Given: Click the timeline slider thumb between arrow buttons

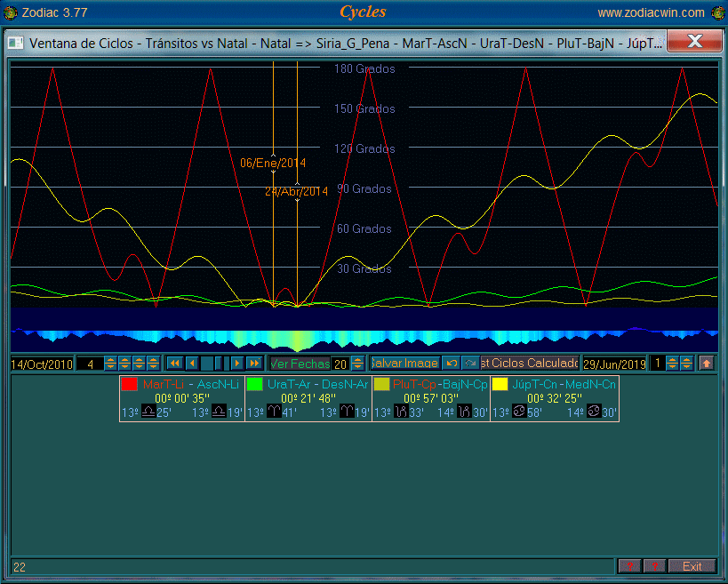Looking at the screenshot, I should [x=219, y=364].
